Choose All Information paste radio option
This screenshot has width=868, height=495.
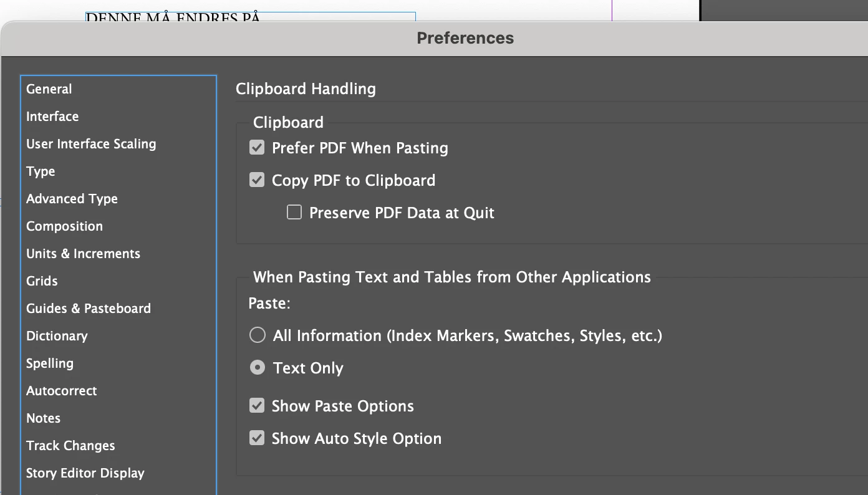click(x=258, y=335)
